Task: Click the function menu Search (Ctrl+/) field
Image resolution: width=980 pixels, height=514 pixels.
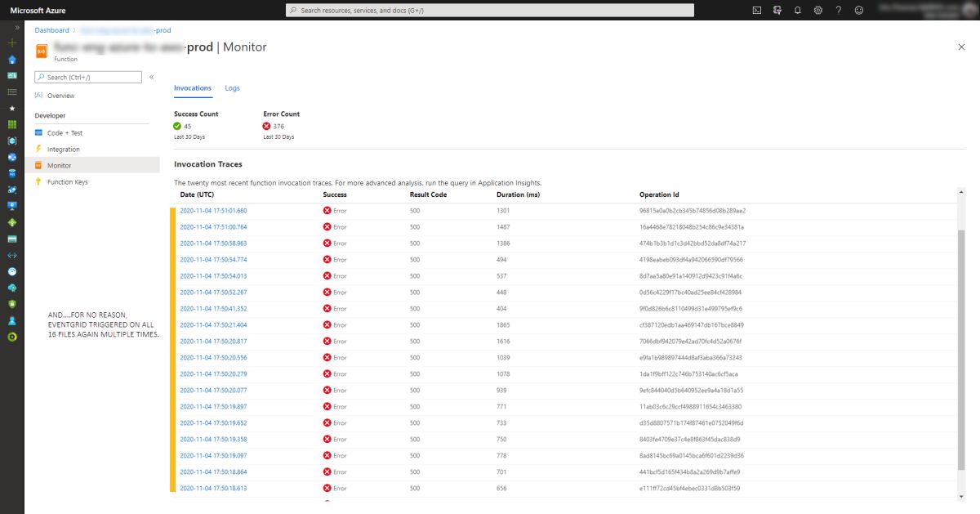Action: pyautogui.click(x=88, y=77)
